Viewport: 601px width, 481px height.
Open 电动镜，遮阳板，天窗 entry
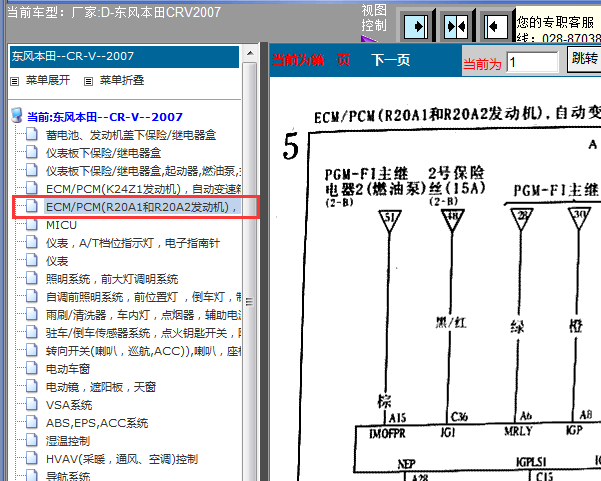point(101,387)
